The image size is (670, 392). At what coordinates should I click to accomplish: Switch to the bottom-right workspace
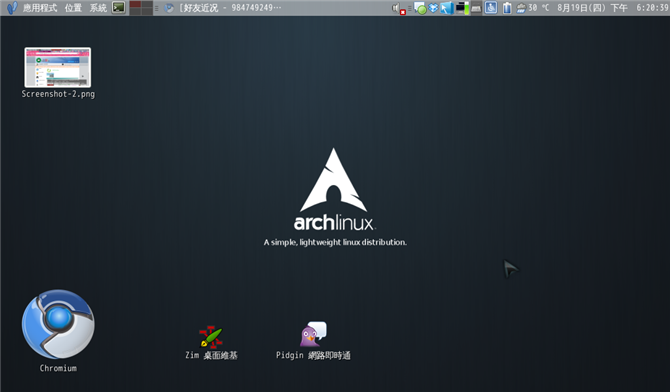[147, 12]
